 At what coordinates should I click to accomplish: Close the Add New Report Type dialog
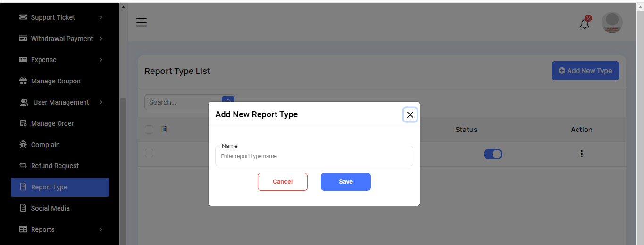coord(410,114)
